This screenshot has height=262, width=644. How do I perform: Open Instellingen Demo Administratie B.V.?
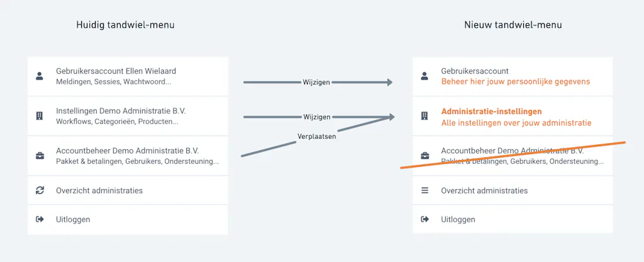point(128,117)
